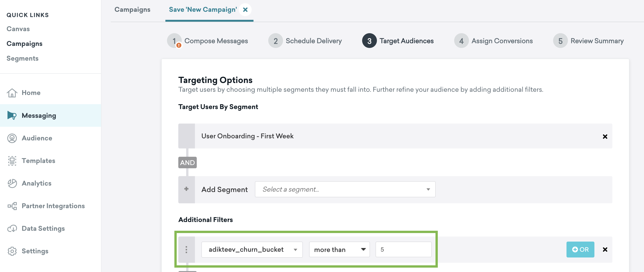Image resolution: width=644 pixels, height=272 pixels.
Task: Click the Analytics sidebar icon
Action: (12, 183)
